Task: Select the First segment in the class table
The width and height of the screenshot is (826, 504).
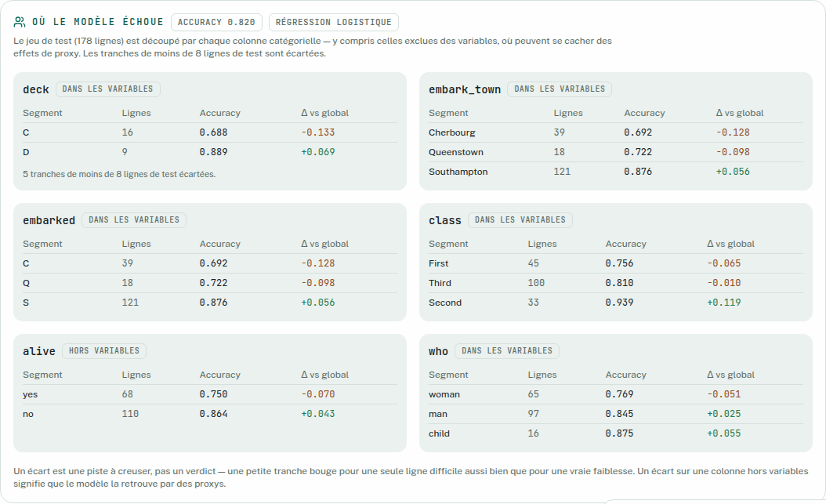Action: 438,263
